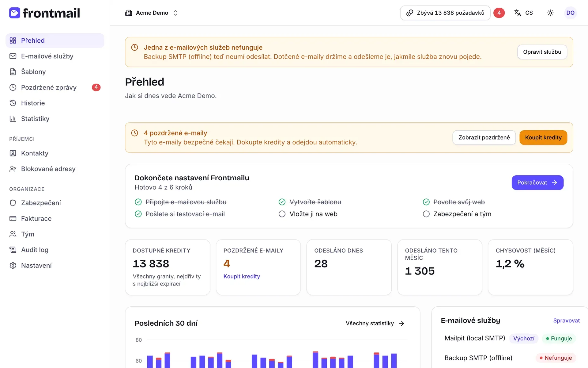Click the Tým users icon
The width and height of the screenshot is (588, 368).
pyautogui.click(x=13, y=234)
